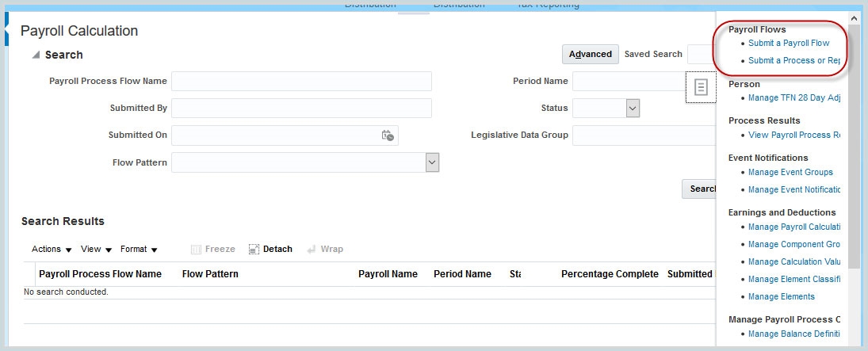
Task: Open the Submitted On calendar picker
Action: 388,135
